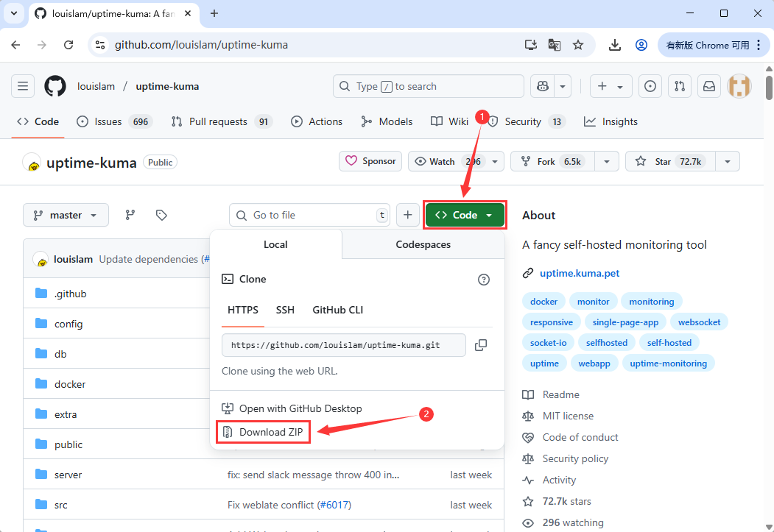Click Open with GitHub Desktop
This screenshot has width=774, height=532.
pos(292,408)
